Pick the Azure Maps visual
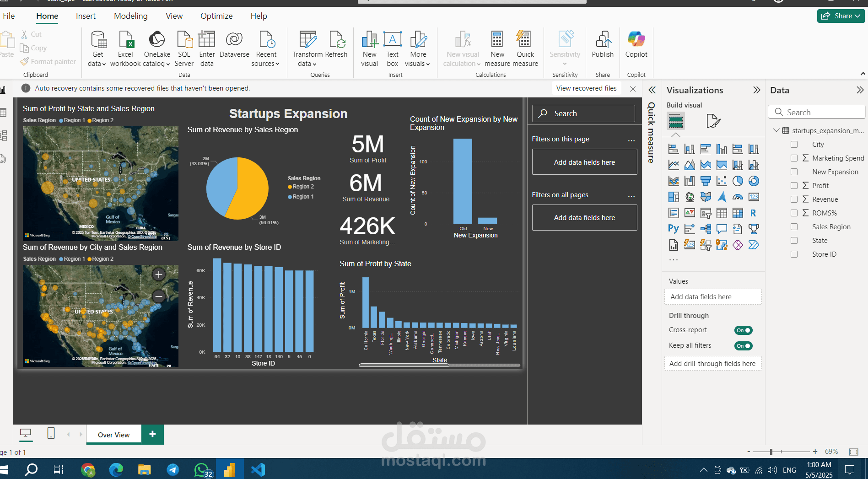This screenshot has width=868, height=479. [722, 197]
